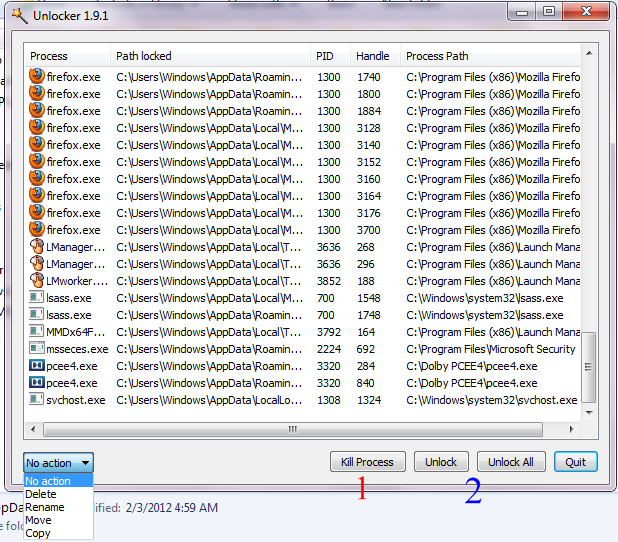
Task: Select handle value 164
Action: [366, 332]
